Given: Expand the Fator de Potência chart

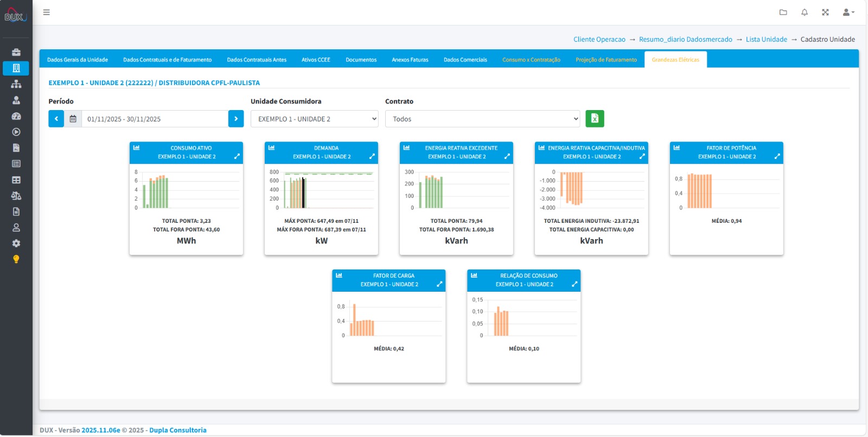Looking at the screenshot, I should (777, 156).
